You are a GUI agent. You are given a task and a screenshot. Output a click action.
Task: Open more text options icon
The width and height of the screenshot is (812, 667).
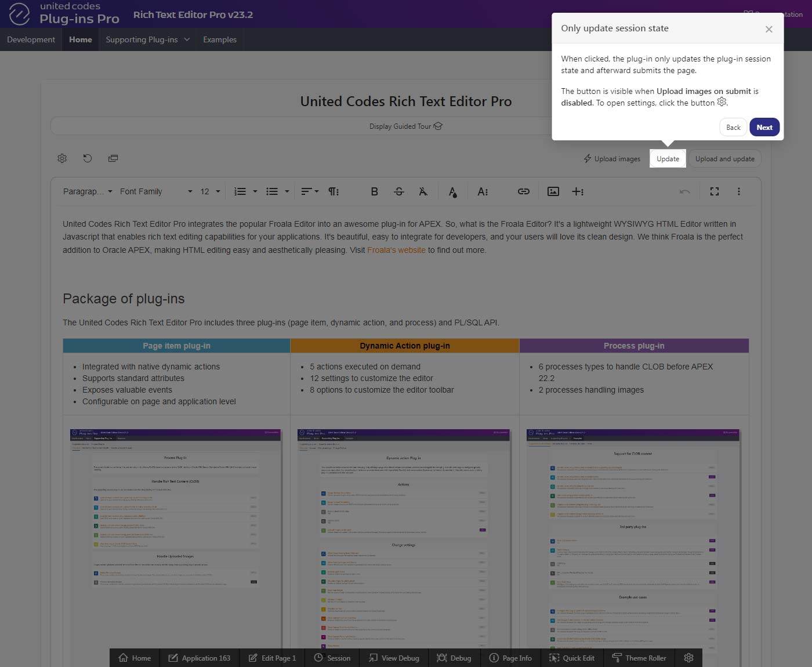(483, 191)
